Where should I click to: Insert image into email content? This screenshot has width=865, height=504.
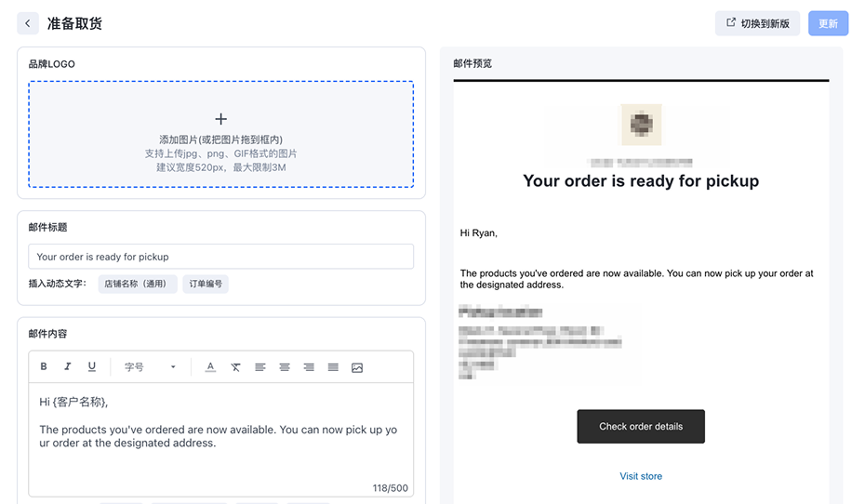(x=357, y=367)
